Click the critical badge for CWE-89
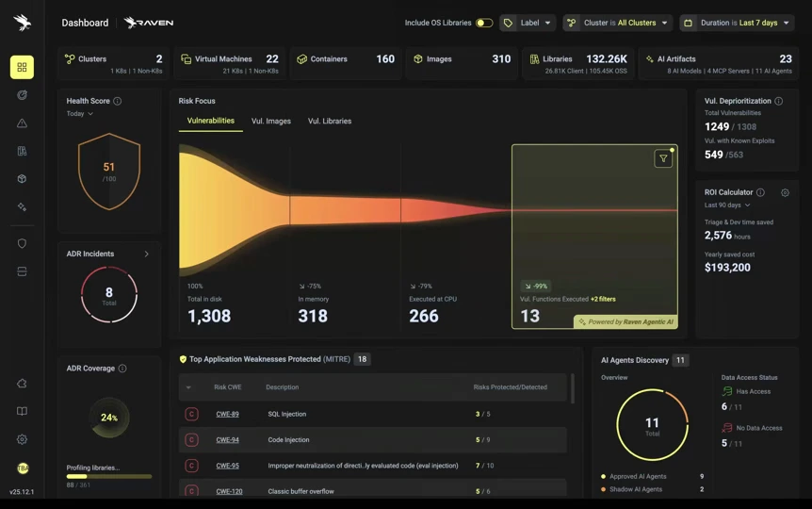Screen dimensions: 812x509 click(191, 414)
